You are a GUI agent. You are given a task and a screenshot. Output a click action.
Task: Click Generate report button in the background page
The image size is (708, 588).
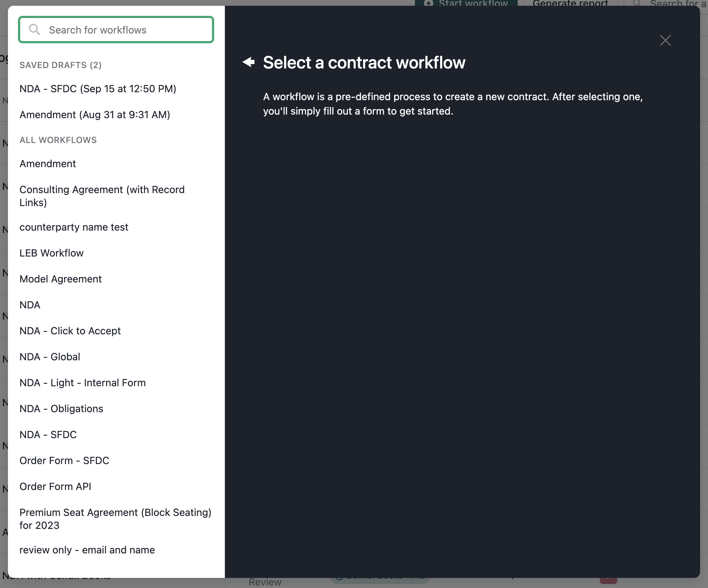coord(570,3)
